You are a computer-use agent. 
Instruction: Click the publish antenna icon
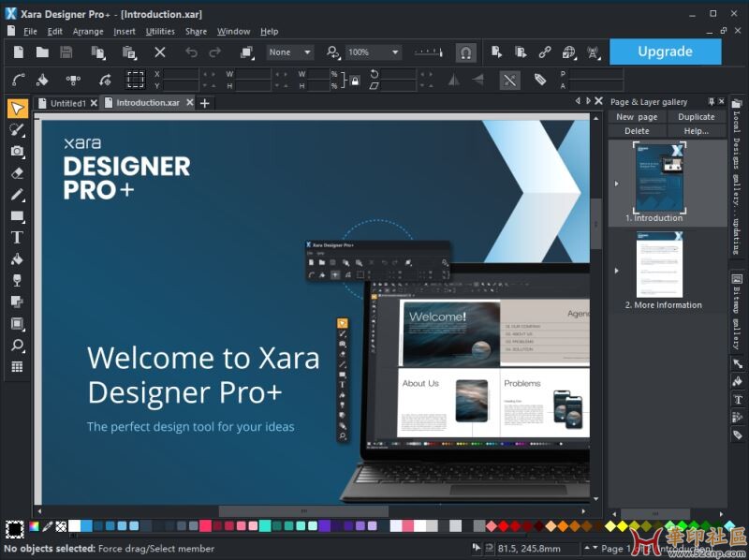click(x=594, y=52)
